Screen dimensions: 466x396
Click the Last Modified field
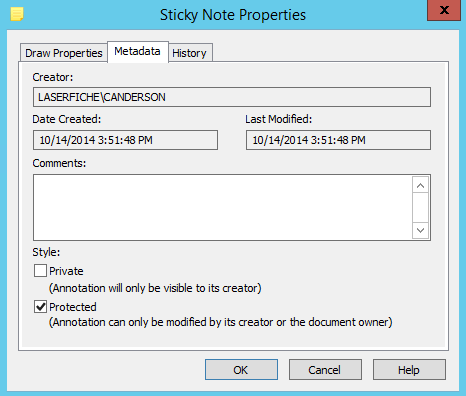pyautogui.click(x=338, y=140)
